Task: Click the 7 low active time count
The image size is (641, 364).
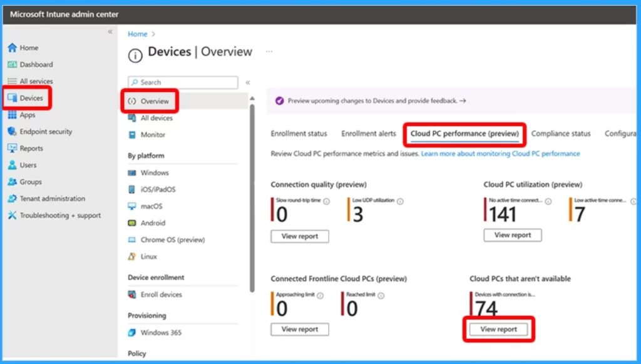Action: (579, 215)
